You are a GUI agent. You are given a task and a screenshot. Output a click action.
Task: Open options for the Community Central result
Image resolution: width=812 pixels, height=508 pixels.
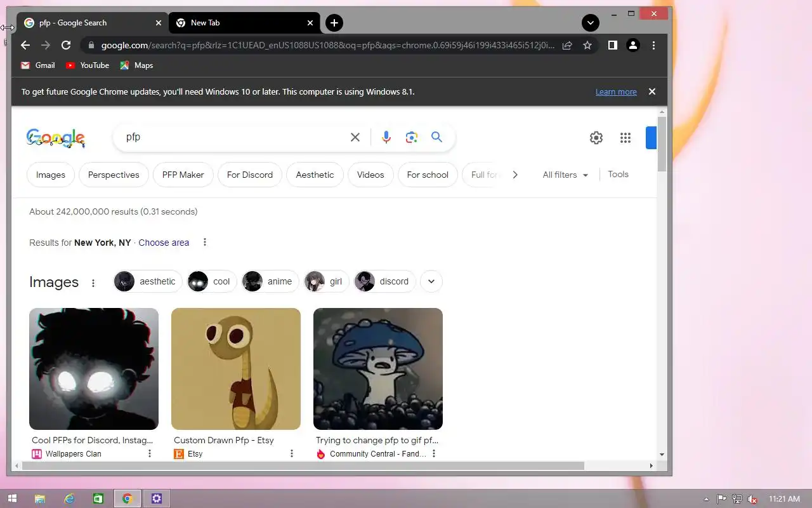[x=434, y=453]
